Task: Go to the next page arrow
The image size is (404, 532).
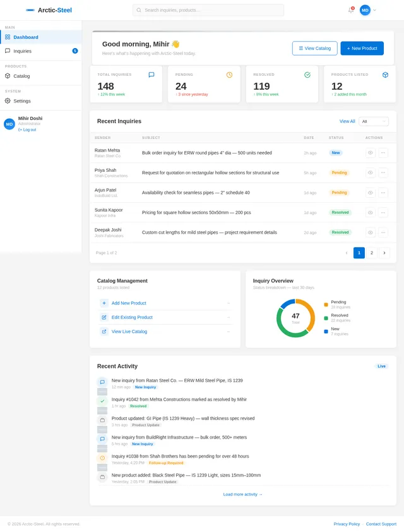Action: pyautogui.click(x=384, y=253)
